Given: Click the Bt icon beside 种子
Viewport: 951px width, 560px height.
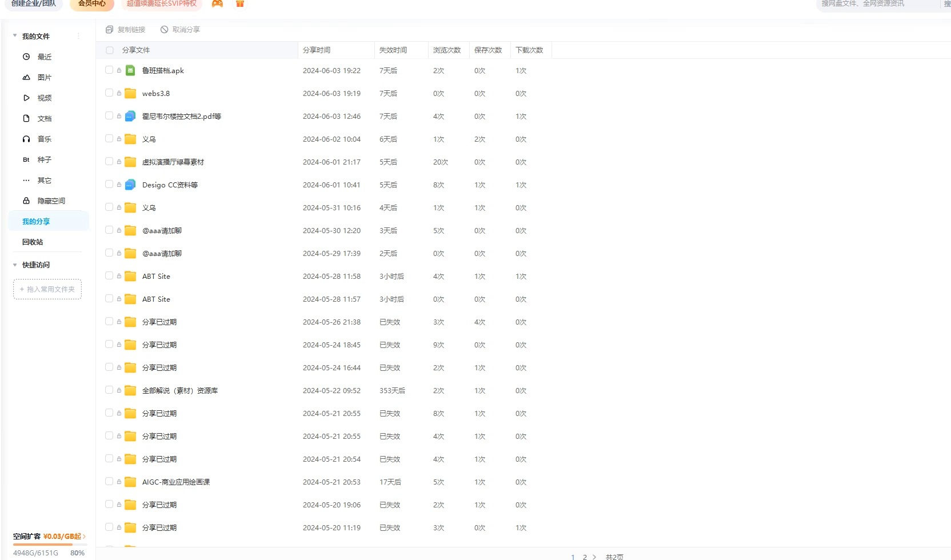Looking at the screenshot, I should (26, 159).
